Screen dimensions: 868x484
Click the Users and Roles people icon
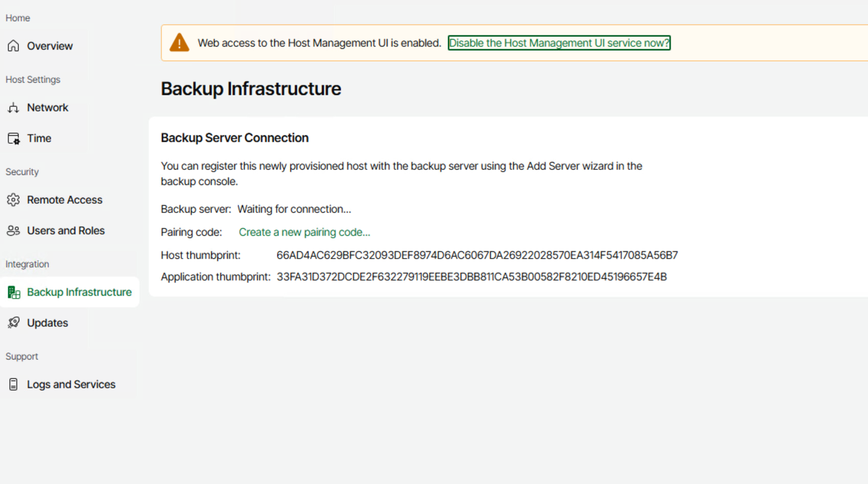(13, 231)
